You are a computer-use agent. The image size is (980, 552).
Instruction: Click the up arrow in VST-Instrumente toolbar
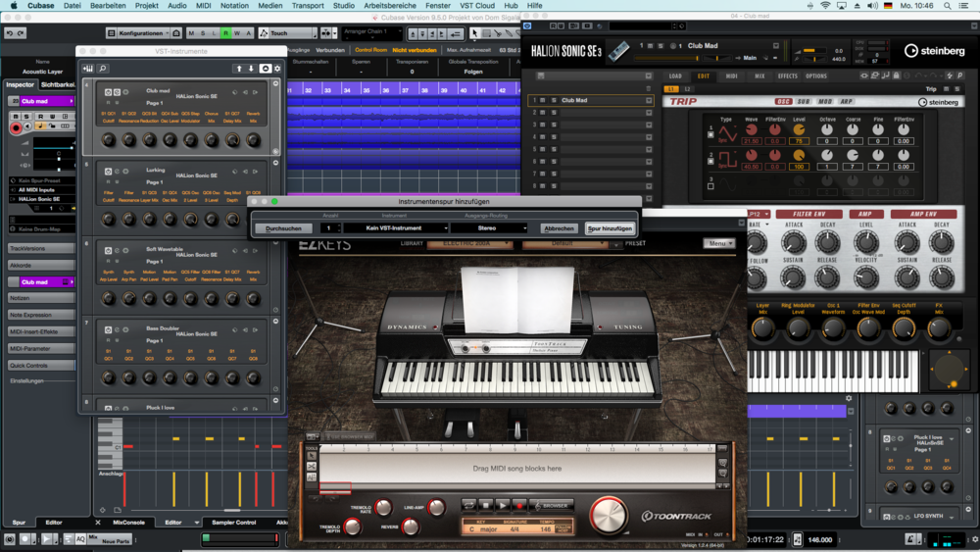tap(238, 69)
